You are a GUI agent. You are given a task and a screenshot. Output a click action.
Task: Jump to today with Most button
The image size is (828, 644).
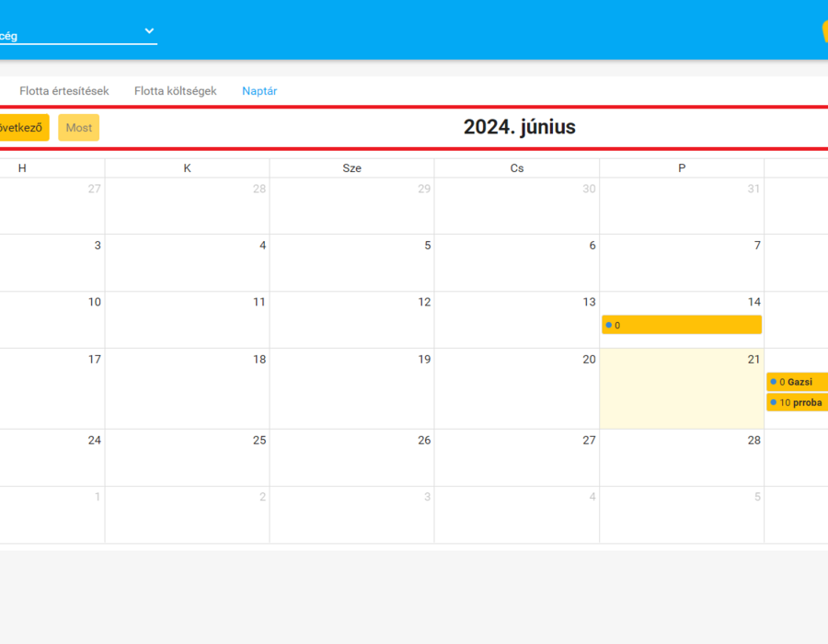79,128
